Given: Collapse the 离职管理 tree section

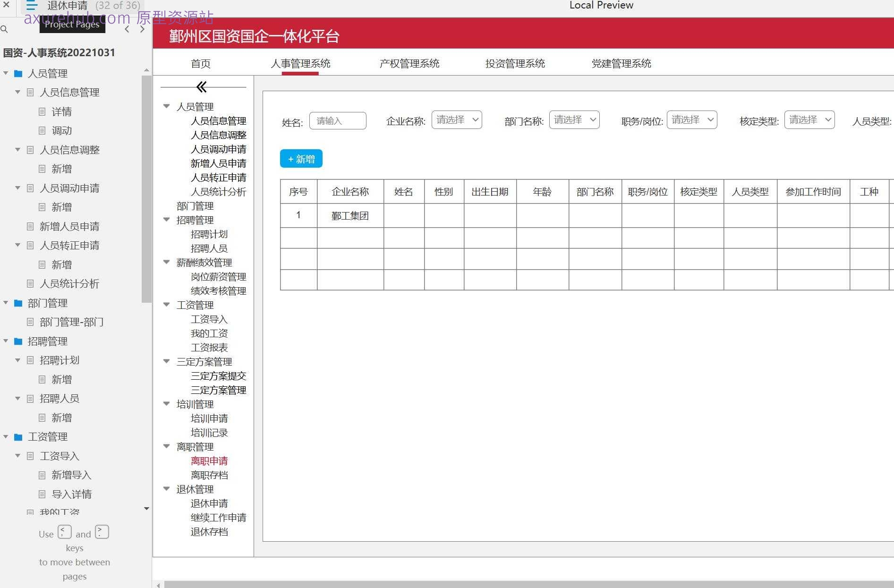Looking at the screenshot, I should tap(166, 446).
